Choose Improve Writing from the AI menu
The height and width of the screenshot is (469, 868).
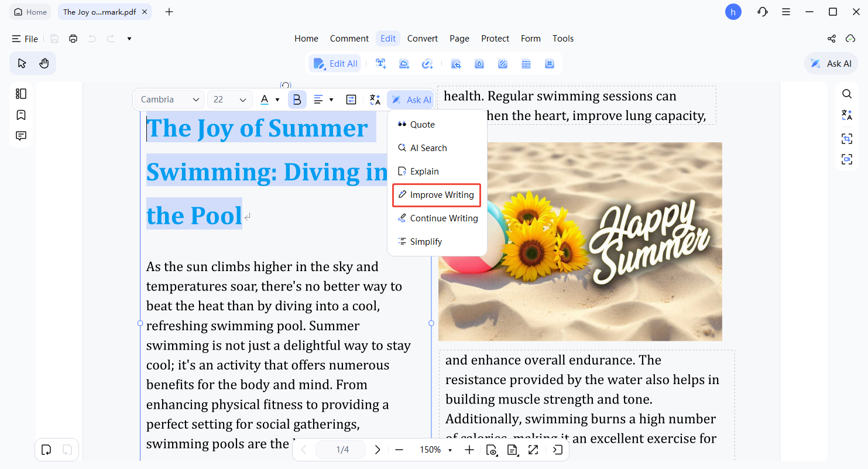[437, 194]
